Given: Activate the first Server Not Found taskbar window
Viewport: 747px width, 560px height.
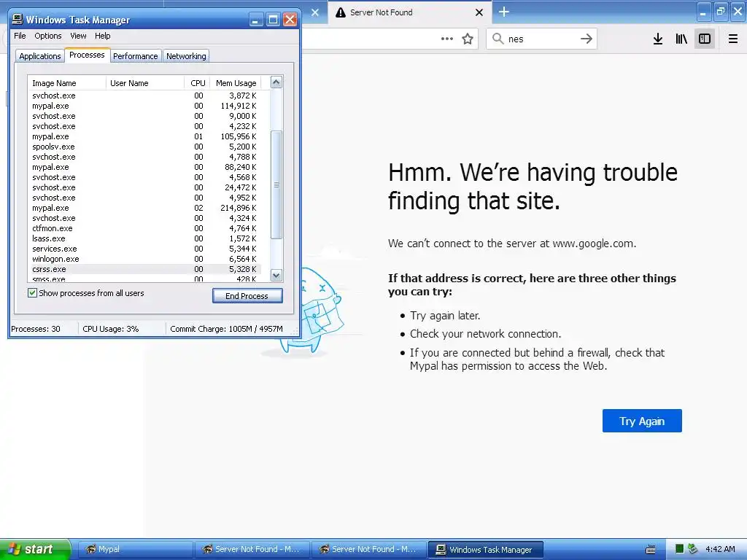Looking at the screenshot, I should (252, 549).
